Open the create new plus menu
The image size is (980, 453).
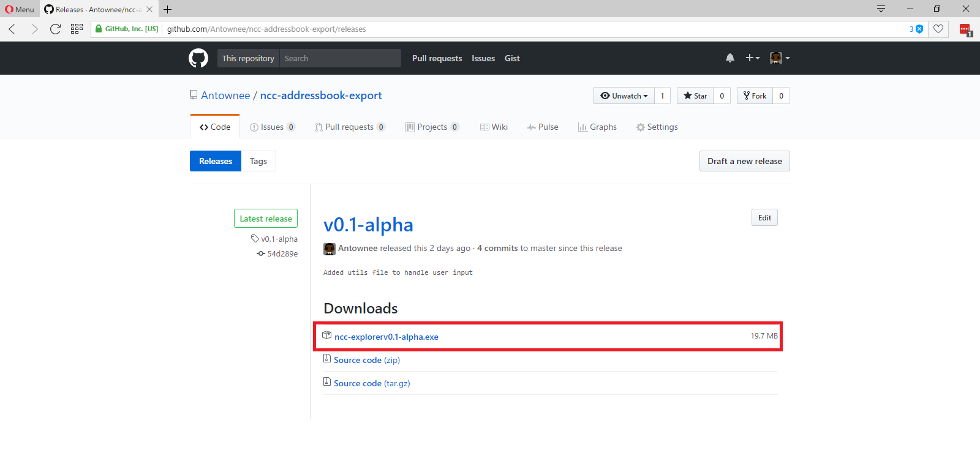[x=752, y=58]
